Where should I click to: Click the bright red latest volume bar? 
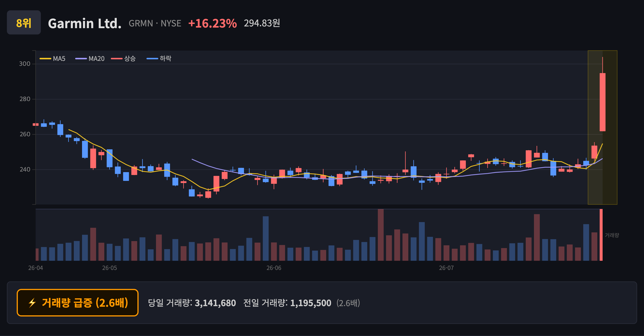pos(601,235)
